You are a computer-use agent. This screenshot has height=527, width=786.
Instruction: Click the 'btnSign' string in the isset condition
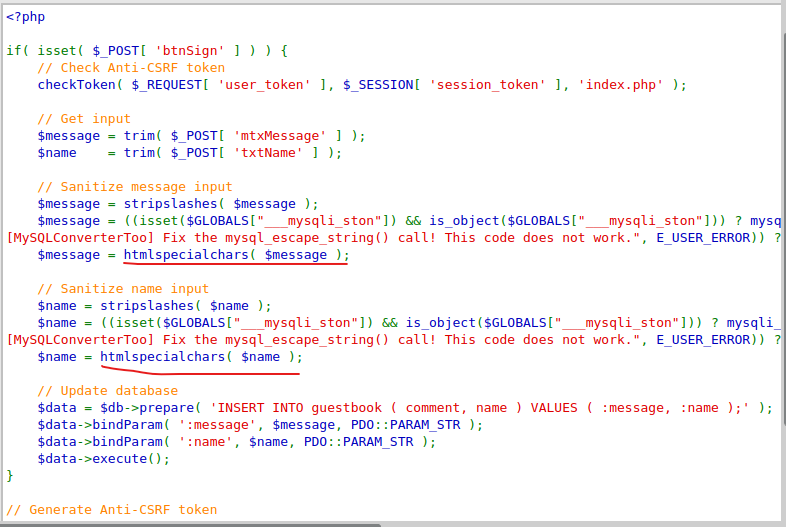pyautogui.click(x=190, y=51)
